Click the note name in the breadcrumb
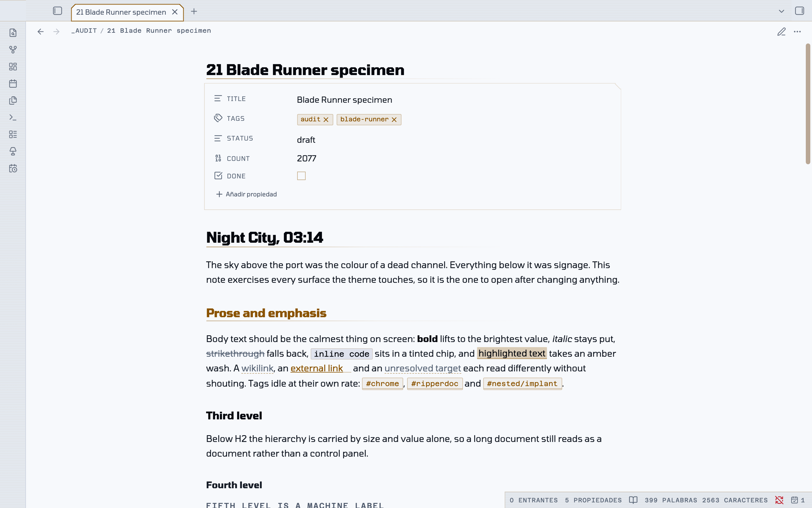 [159, 30]
